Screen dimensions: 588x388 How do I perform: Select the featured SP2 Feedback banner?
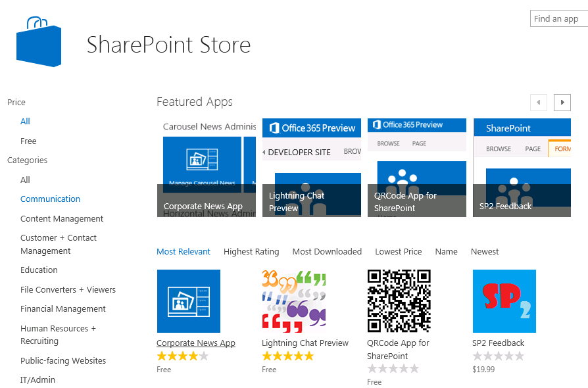point(522,168)
